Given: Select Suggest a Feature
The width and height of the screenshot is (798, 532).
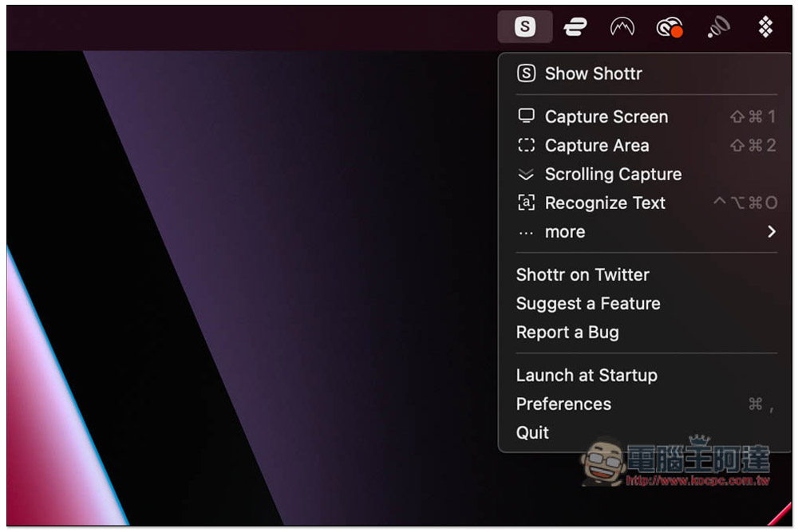Looking at the screenshot, I should [646, 304].
